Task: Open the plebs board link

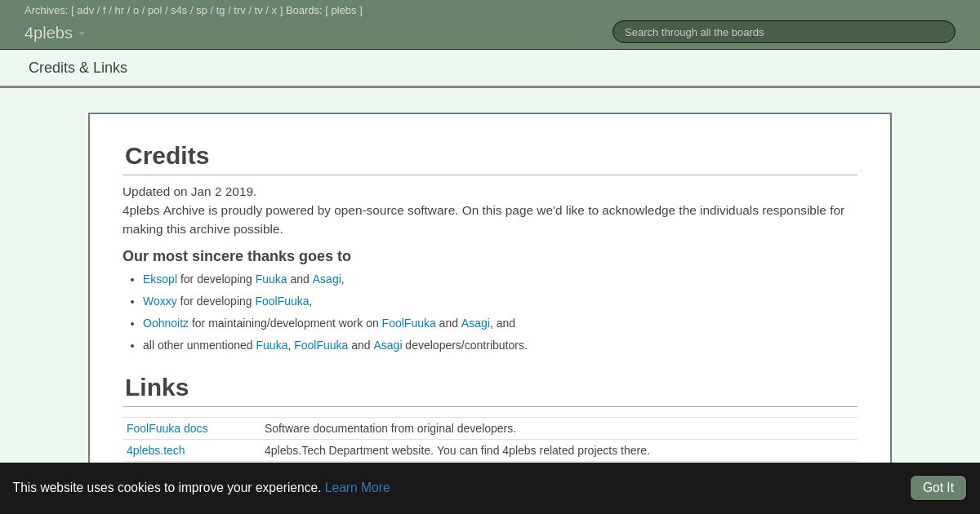Action: (344, 11)
